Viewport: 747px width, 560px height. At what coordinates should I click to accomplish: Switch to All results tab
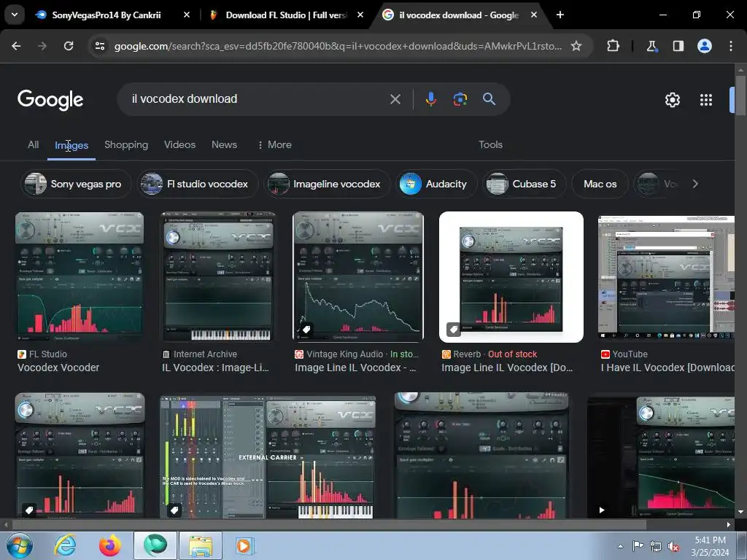(34, 145)
